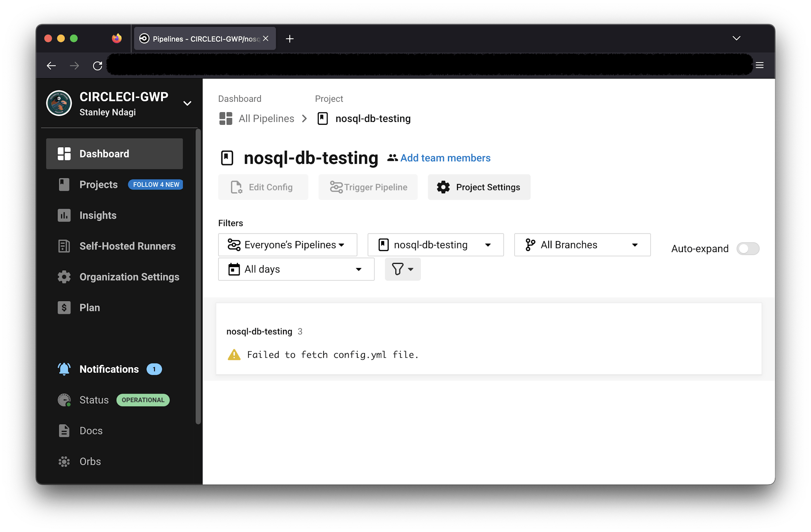Click the Plan dollar icon

pyautogui.click(x=64, y=308)
